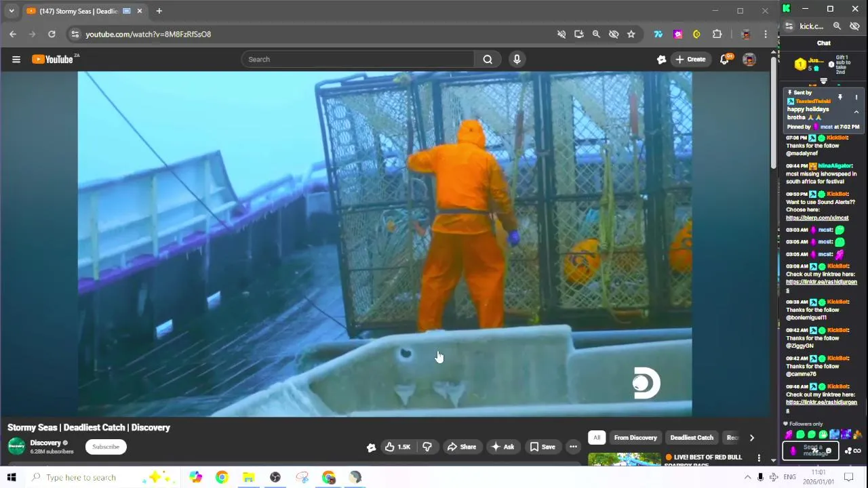The image size is (868, 488).
Task: Dislike the video
Action: [x=427, y=447]
